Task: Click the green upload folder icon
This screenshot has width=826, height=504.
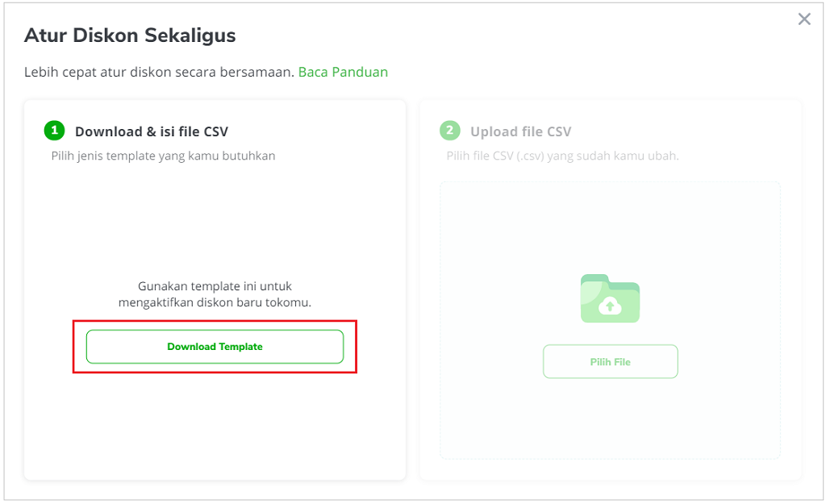Action: [x=610, y=298]
